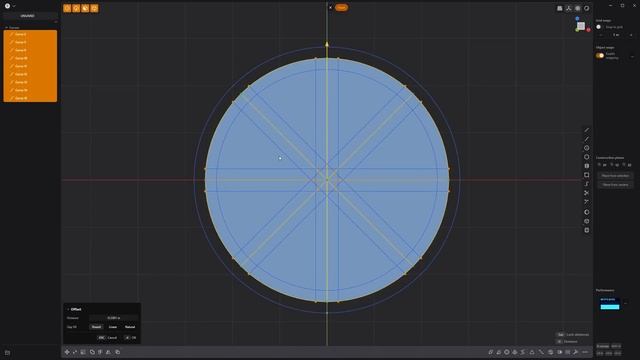
Task: Toggle the Enable snapping switch
Action: pyautogui.click(x=600, y=56)
